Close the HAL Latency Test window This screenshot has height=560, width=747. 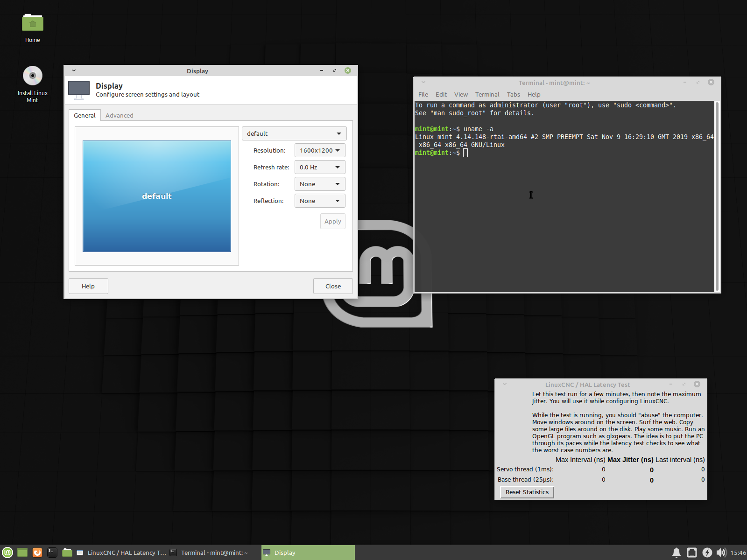click(x=697, y=384)
